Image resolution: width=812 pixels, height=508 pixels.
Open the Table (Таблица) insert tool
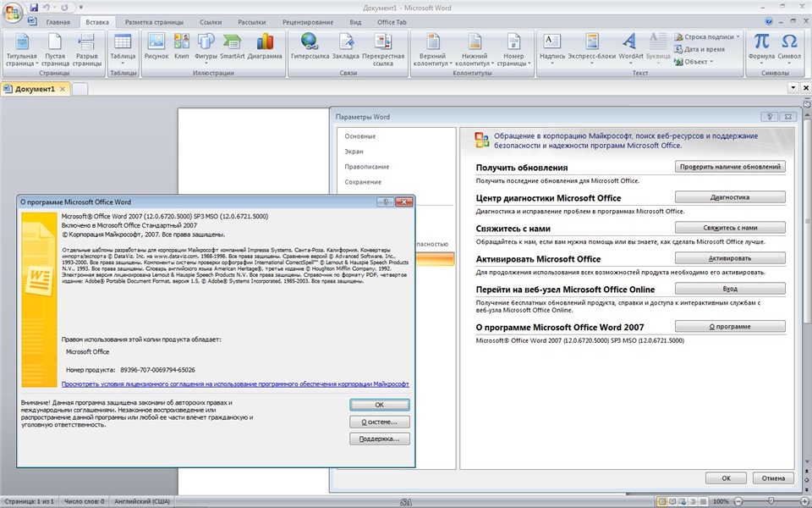123,50
